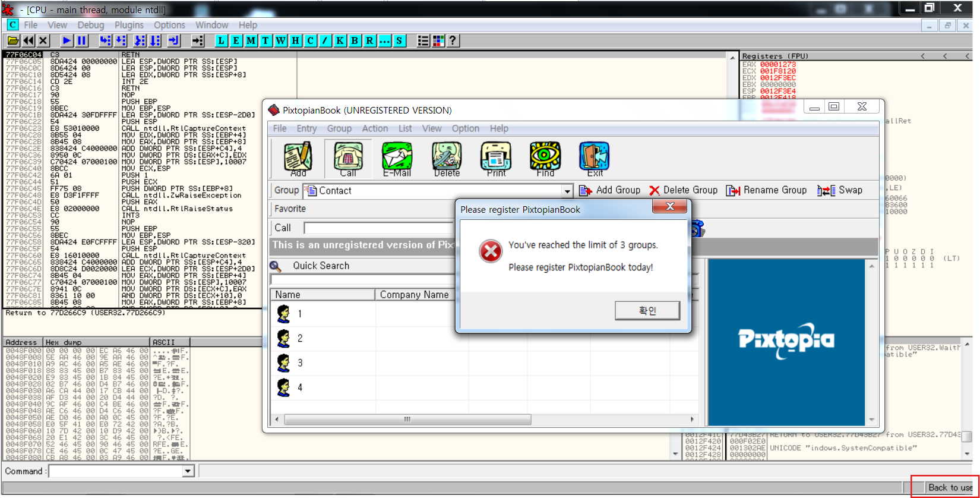Click the Step over toolbar icon
This screenshot has height=498, width=980.
(x=121, y=40)
